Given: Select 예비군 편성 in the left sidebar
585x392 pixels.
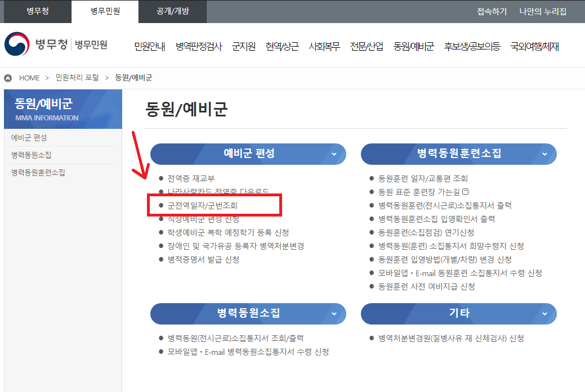Looking at the screenshot, I should (x=29, y=138).
